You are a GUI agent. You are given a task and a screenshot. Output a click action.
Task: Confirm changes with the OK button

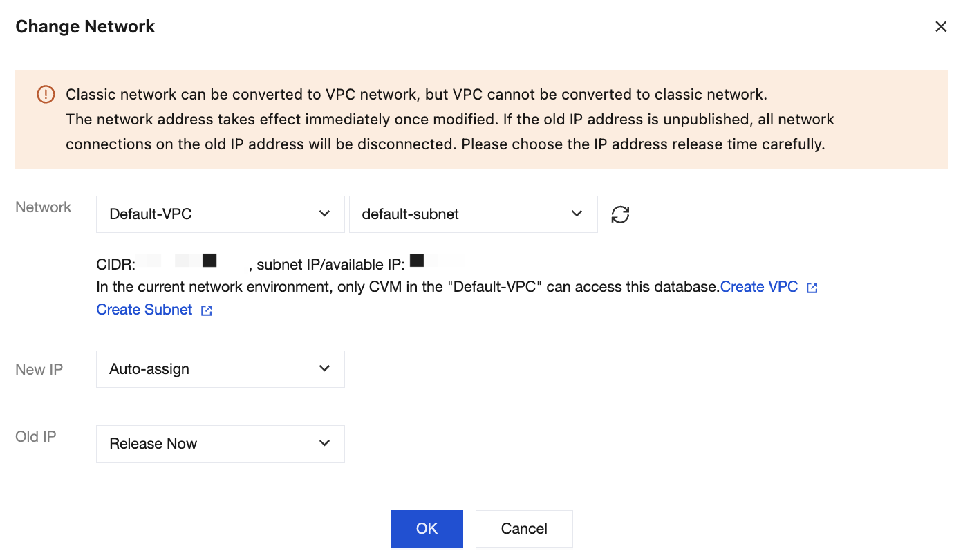pos(427,529)
